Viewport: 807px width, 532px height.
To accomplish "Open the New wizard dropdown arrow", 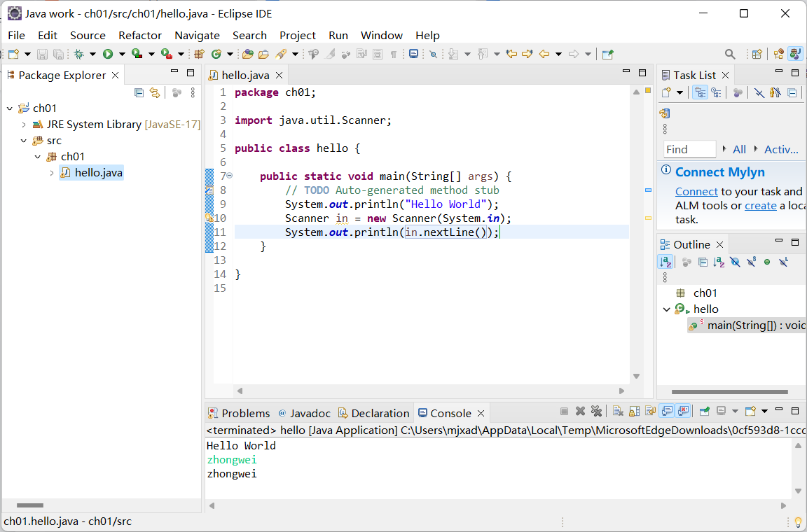I will click(27, 54).
